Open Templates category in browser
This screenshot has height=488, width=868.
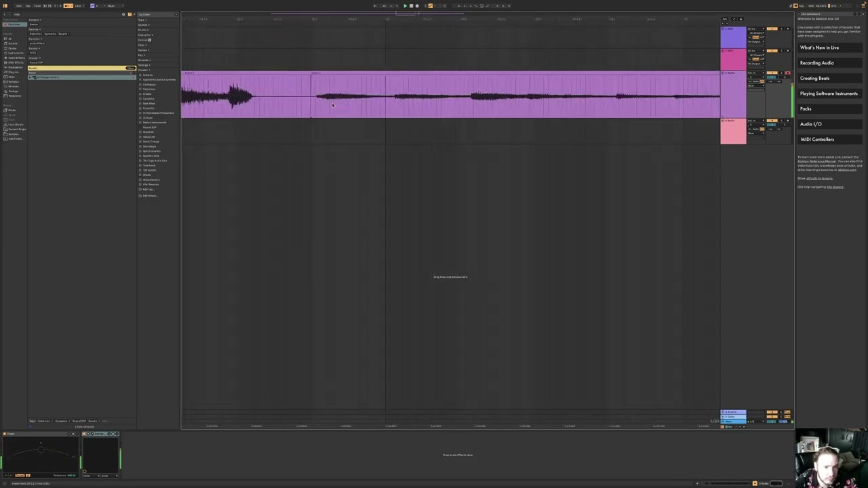coord(14,96)
